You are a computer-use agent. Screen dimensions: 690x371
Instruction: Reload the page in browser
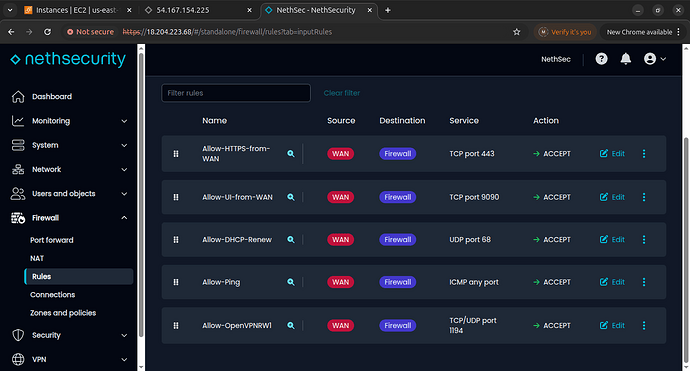48,32
